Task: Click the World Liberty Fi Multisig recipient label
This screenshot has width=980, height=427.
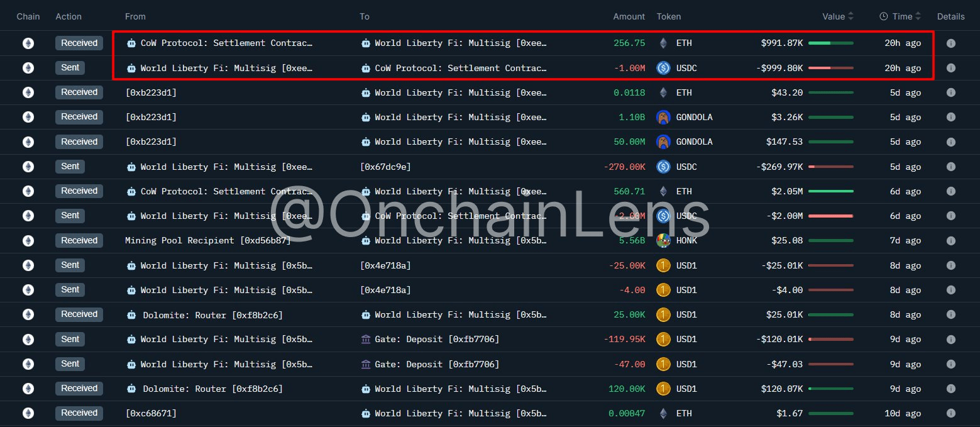Action: point(461,43)
